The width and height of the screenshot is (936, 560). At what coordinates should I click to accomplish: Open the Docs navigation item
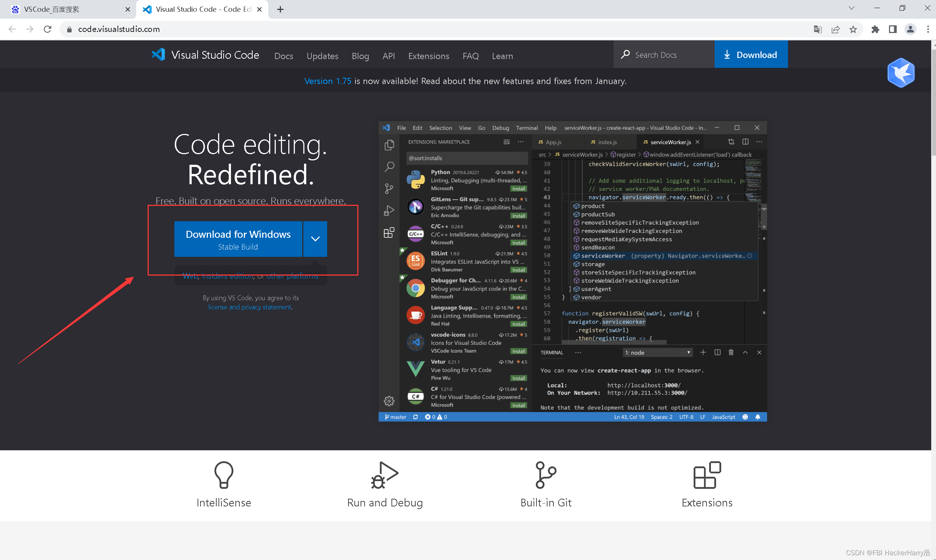(x=283, y=56)
